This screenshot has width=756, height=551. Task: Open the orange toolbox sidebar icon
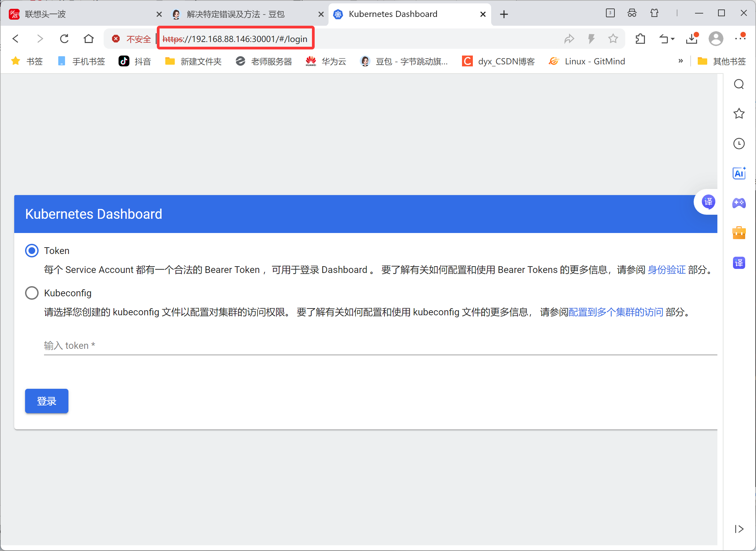point(739,233)
